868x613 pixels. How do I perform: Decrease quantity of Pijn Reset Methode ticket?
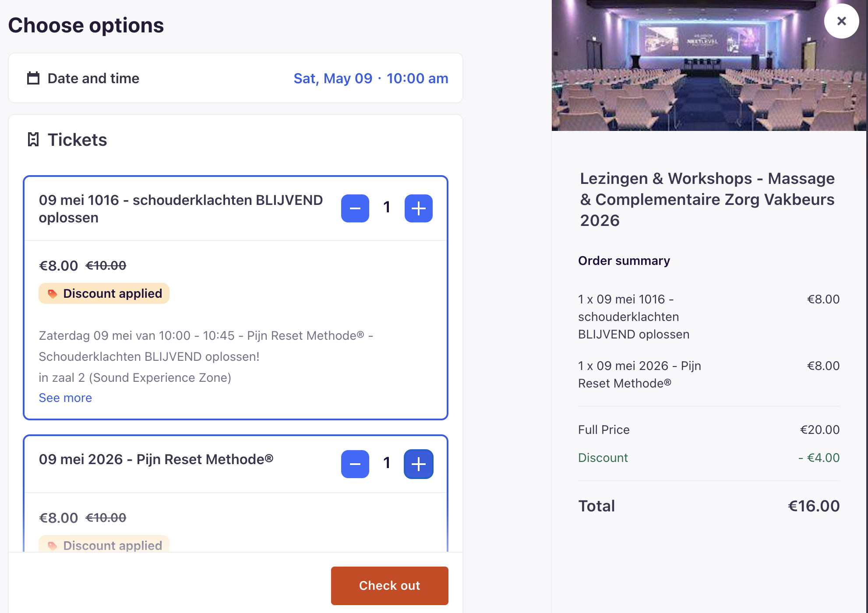coord(355,464)
